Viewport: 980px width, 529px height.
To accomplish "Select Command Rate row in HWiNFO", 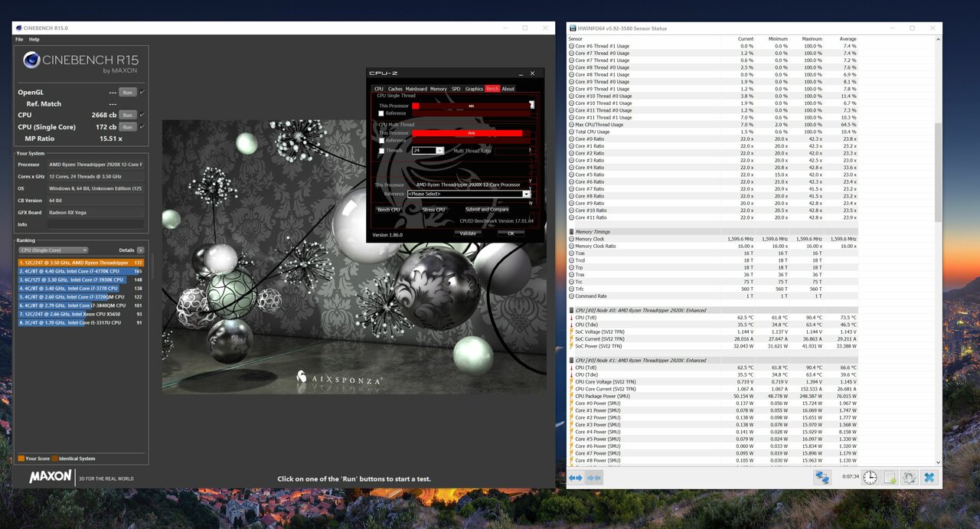I will (x=713, y=296).
